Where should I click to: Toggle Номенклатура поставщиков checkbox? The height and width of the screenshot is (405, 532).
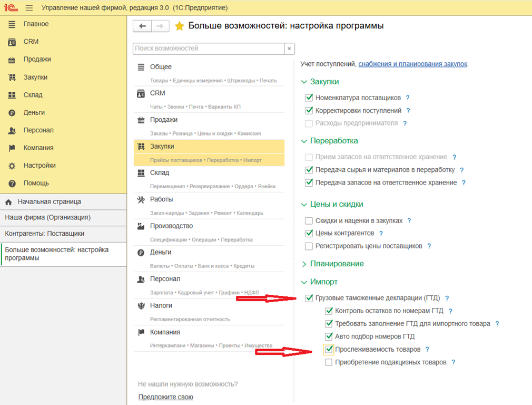(309, 98)
